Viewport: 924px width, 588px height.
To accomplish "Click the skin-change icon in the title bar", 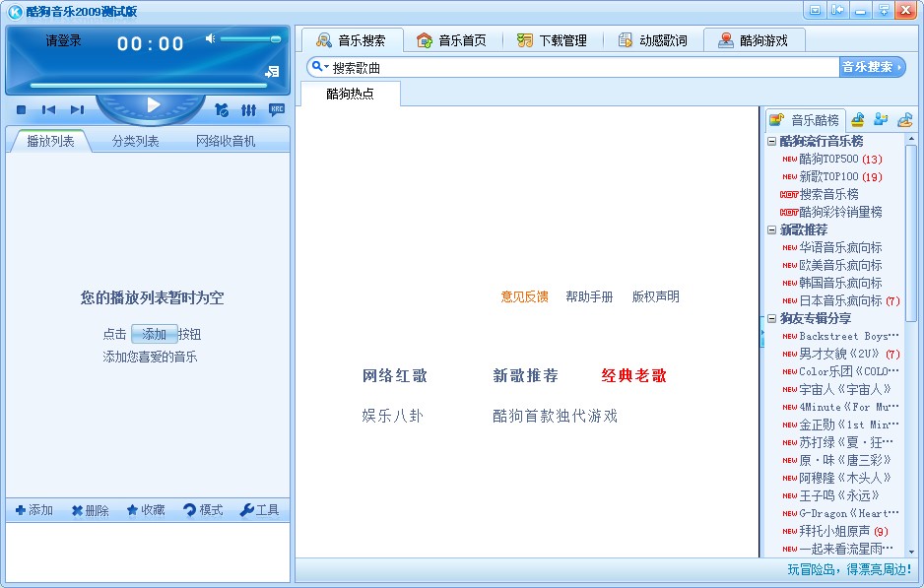I will pos(816,10).
